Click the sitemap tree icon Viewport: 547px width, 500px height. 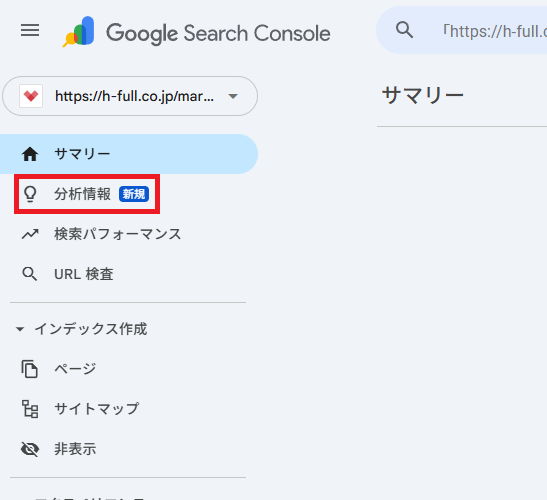(x=30, y=409)
